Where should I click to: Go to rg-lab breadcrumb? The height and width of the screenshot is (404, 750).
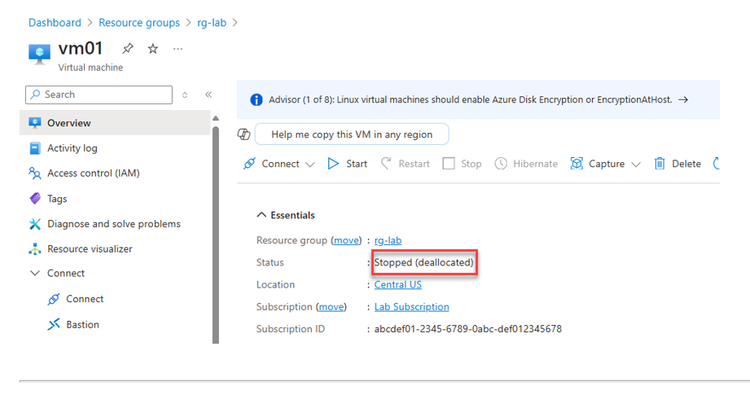[212, 22]
